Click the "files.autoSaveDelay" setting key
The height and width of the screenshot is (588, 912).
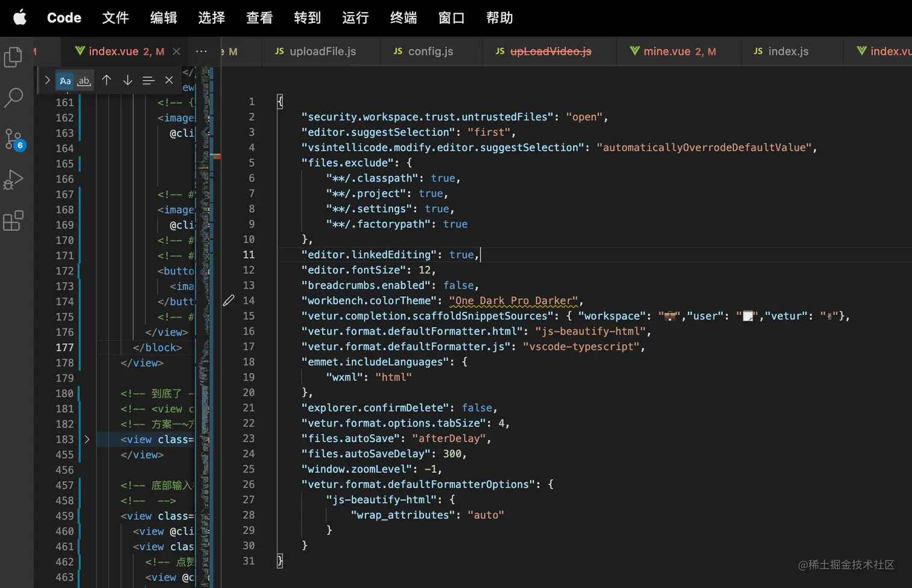(366, 454)
